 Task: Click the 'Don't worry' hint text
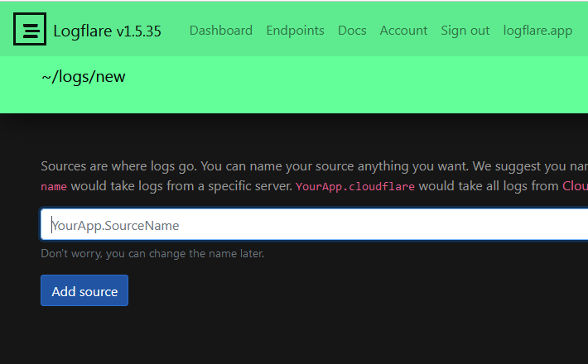(152, 253)
